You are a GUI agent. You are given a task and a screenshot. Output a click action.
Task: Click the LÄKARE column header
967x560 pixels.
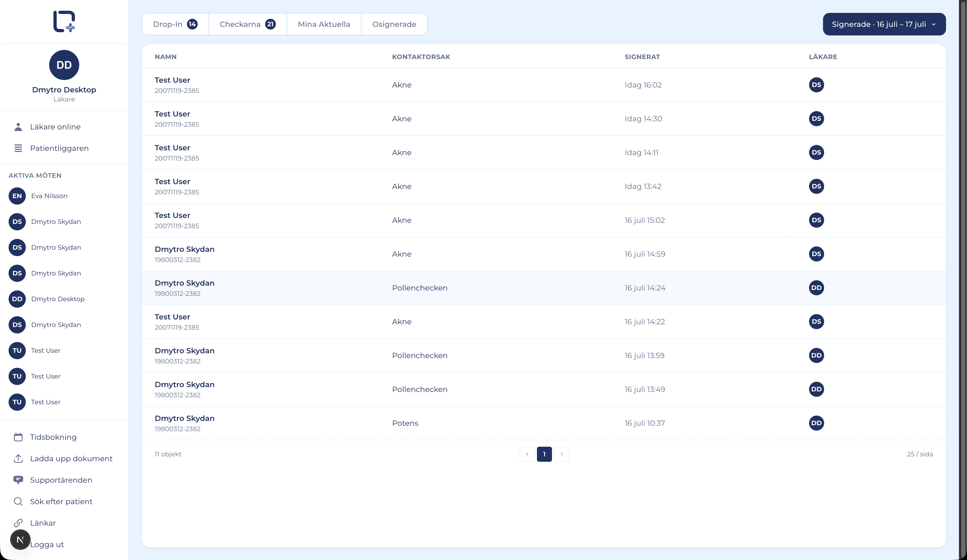823,57
